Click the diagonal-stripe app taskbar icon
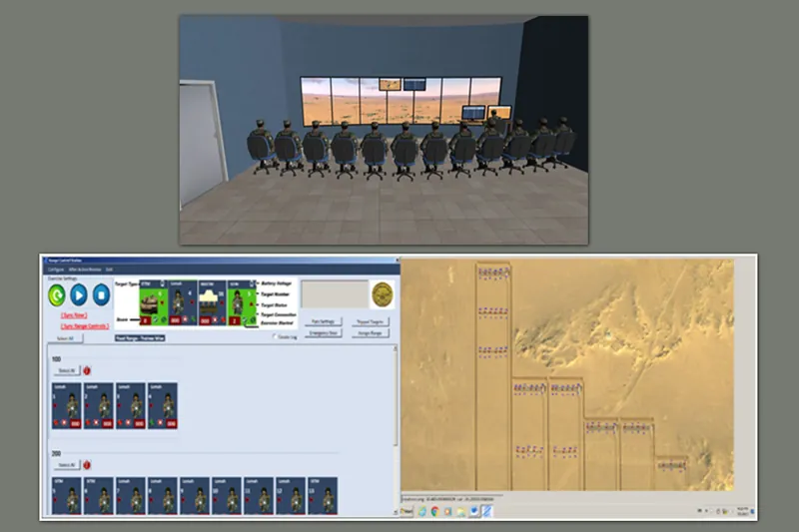 coord(487,511)
